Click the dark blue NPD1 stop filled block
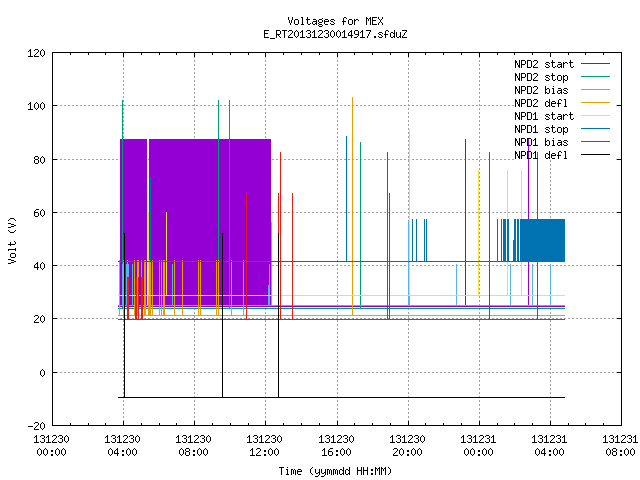The height and width of the screenshot is (480, 640). pyautogui.click(x=542, y=240)
